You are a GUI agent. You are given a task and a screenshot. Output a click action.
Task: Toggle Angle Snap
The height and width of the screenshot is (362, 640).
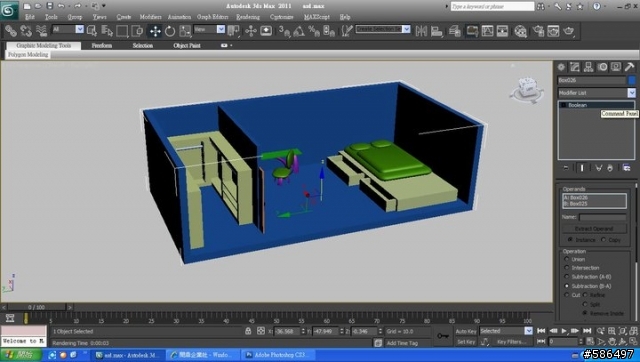(x=299, y=31)
